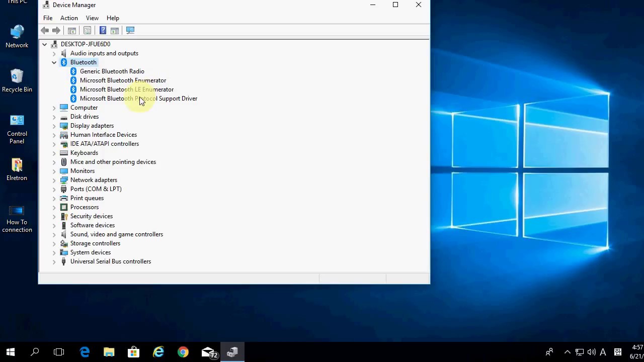Click the Scan for hardware changes monitor icon
This screenshot has height=362, width=644.
coord(130,31)
